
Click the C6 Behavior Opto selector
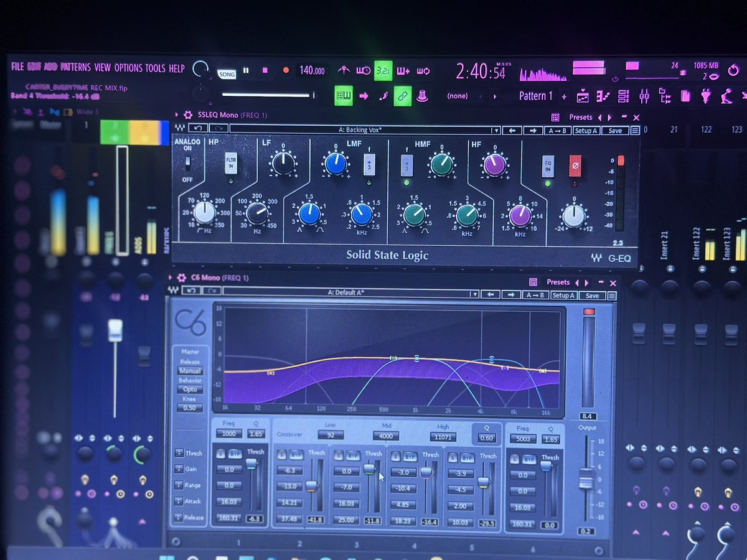190,390
